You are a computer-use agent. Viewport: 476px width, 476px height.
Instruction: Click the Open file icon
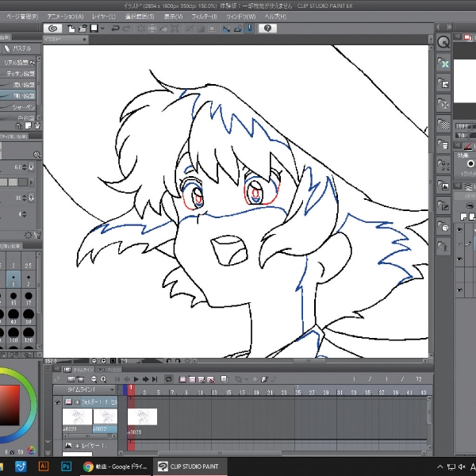pyautogui.click(x=83, y=29)
